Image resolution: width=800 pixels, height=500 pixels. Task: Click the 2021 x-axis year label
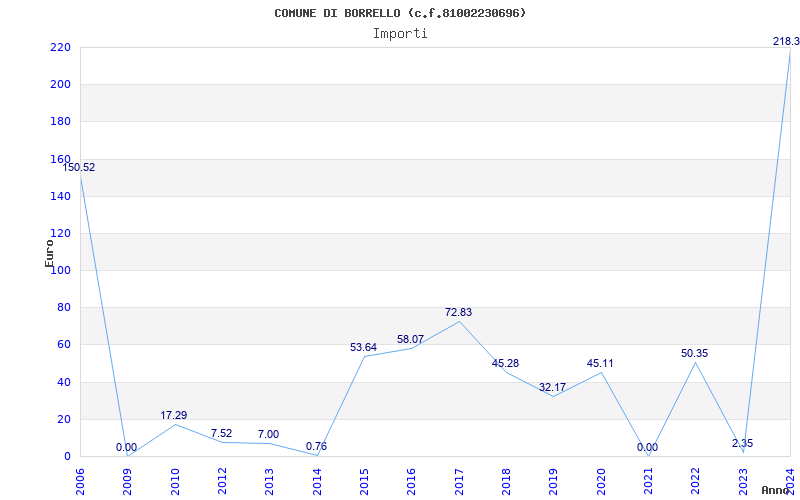coord(648,482)
